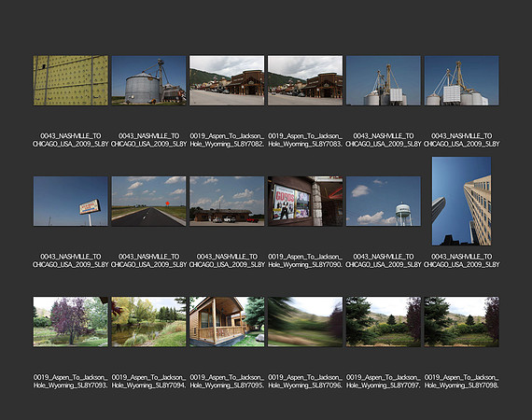Click the caption under the highway thumbnail
This screenshot has height=420, width=532.
coord(149,260)
